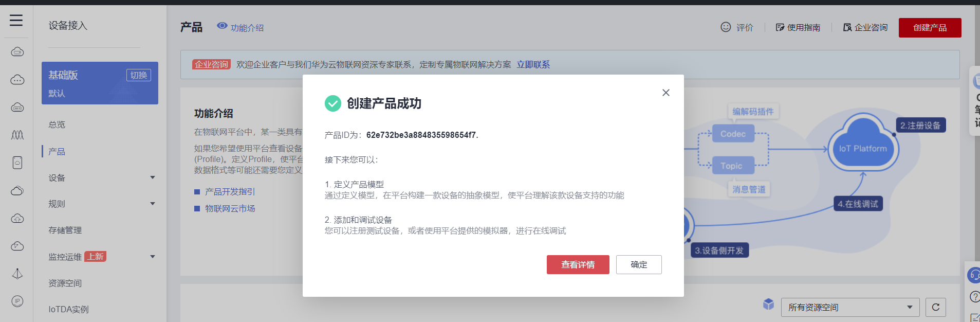Click the refresh icon next to resource space

[936, 307]
